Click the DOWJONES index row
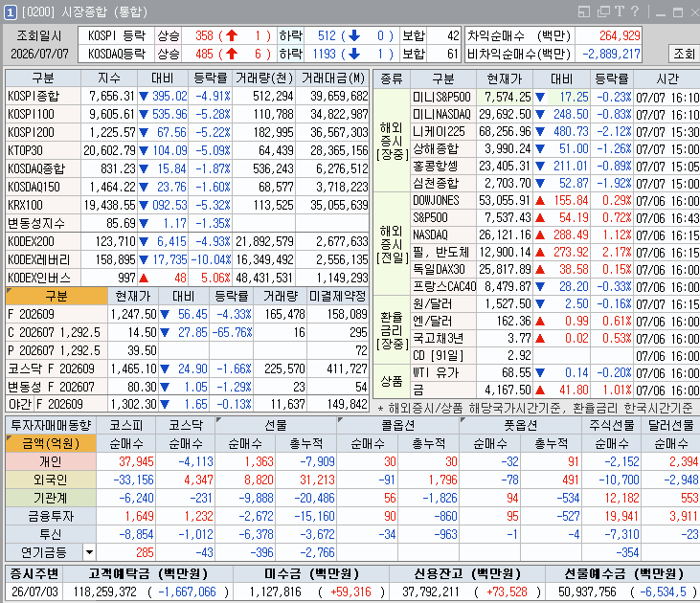Viewport: 700px width, 603px height. tap(555, 200)
